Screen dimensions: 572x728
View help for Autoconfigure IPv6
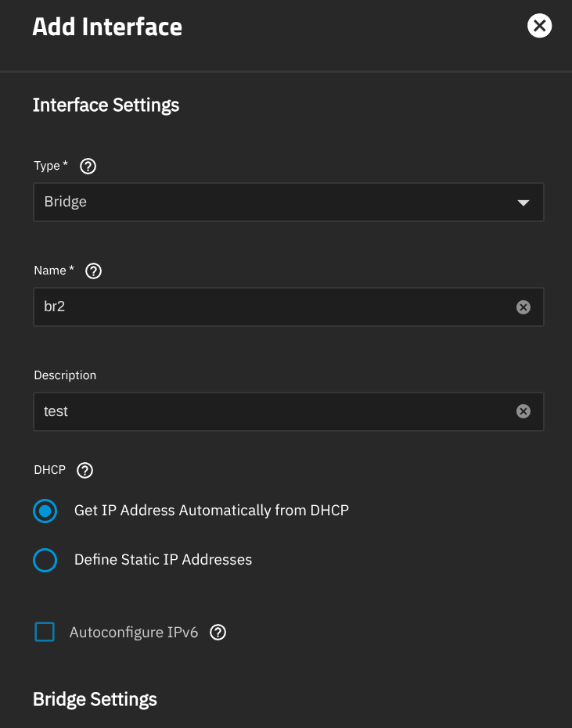pyautogui.click(x=218, y=633)
